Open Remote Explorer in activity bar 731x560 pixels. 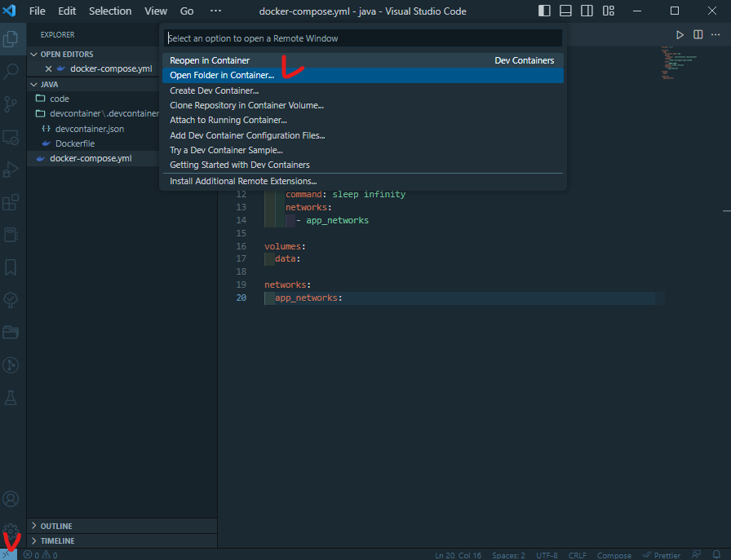(11, 137)
